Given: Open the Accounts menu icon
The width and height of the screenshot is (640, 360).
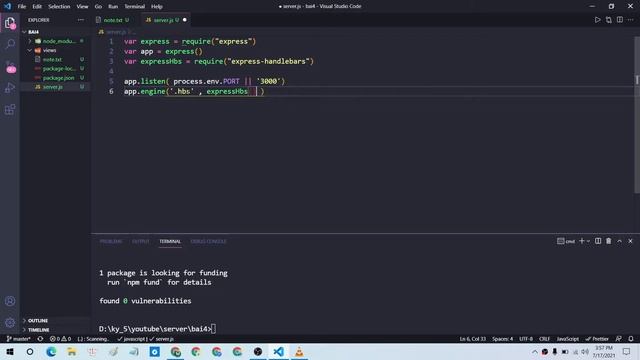Looking at the screenshot, I should (x=10, y=301).
